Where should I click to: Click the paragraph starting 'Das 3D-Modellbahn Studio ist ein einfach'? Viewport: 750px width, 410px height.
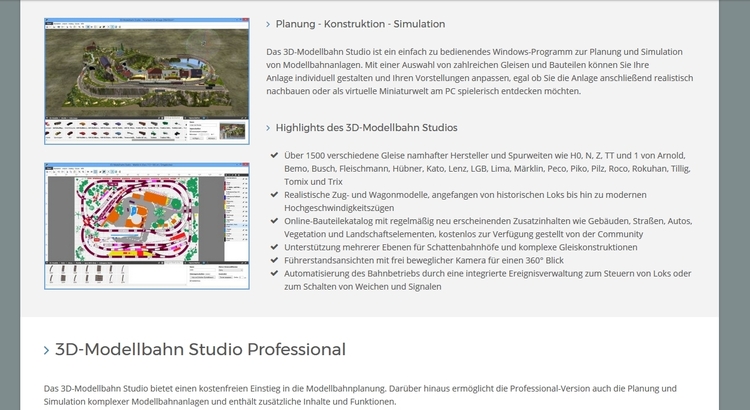tap(480, 71)
